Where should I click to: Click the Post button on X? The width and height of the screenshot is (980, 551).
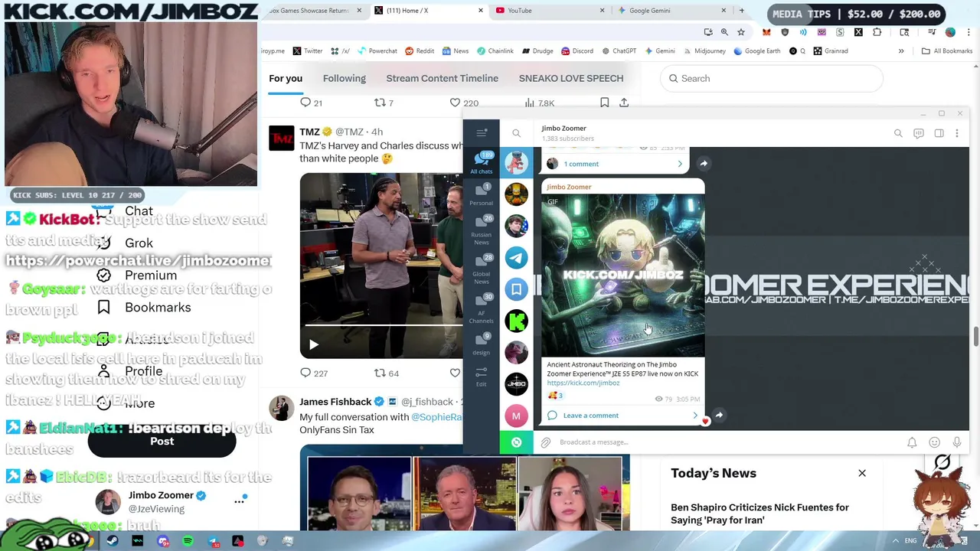click(x=162, y=441)
